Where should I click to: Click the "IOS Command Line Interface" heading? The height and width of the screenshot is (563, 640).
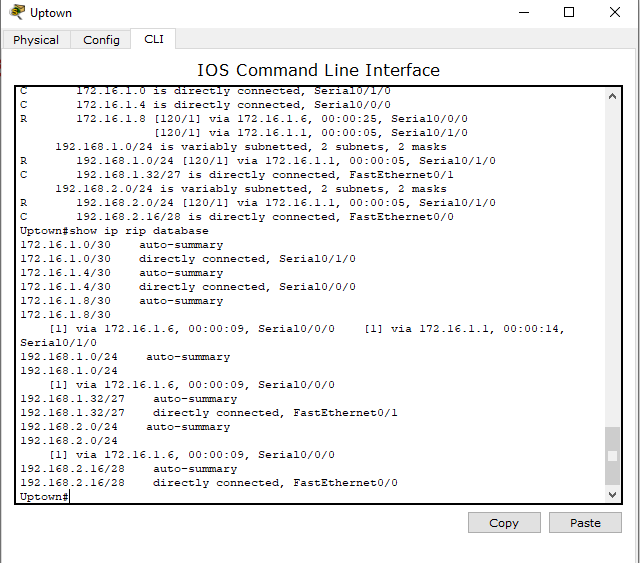(318, 70)
